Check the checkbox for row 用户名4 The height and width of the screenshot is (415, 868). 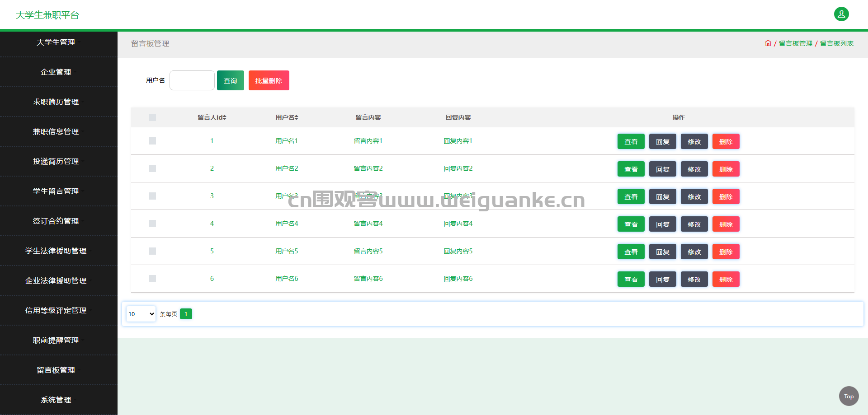click(x=152, y=224)
